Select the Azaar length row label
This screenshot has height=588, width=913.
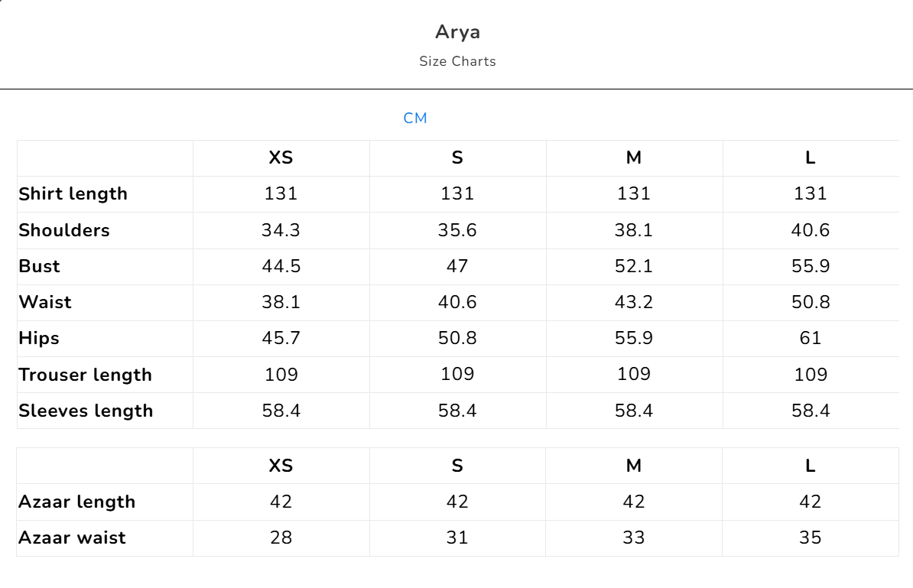coord(77,502)
